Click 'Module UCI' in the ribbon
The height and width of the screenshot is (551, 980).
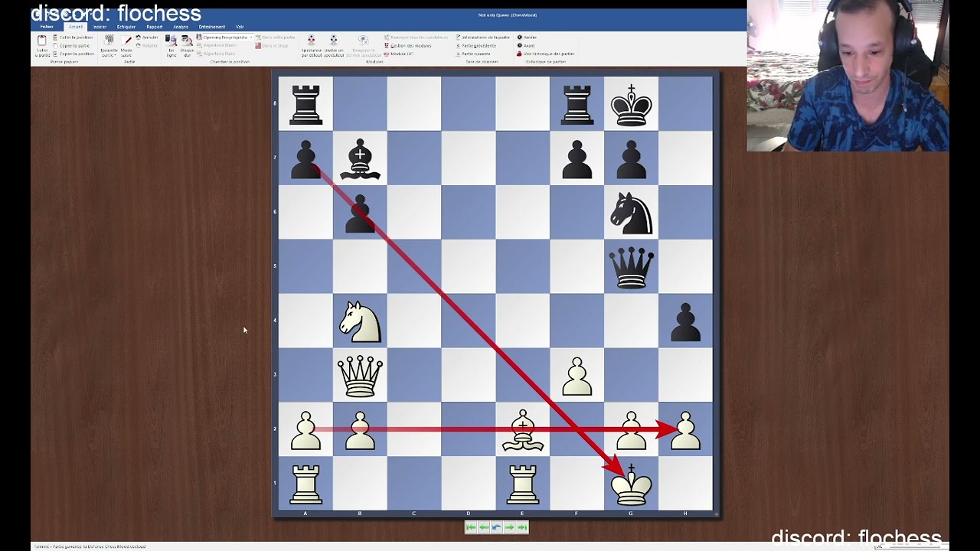(398, 54)
